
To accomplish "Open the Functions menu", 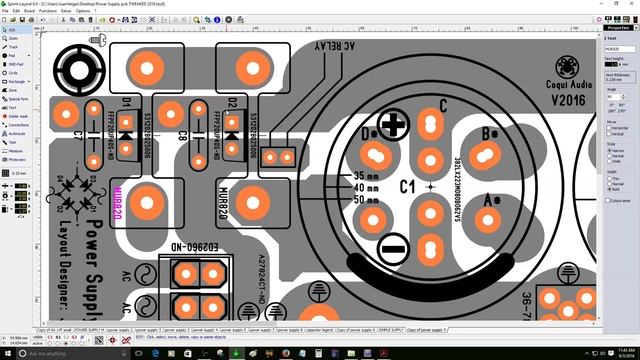I will pyautogui.click(x=48, y=11).
